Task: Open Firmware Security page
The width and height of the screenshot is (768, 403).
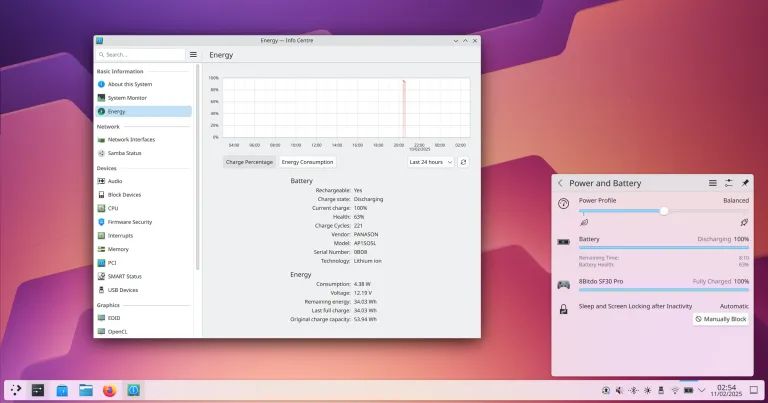Action: tap(144, 222)
